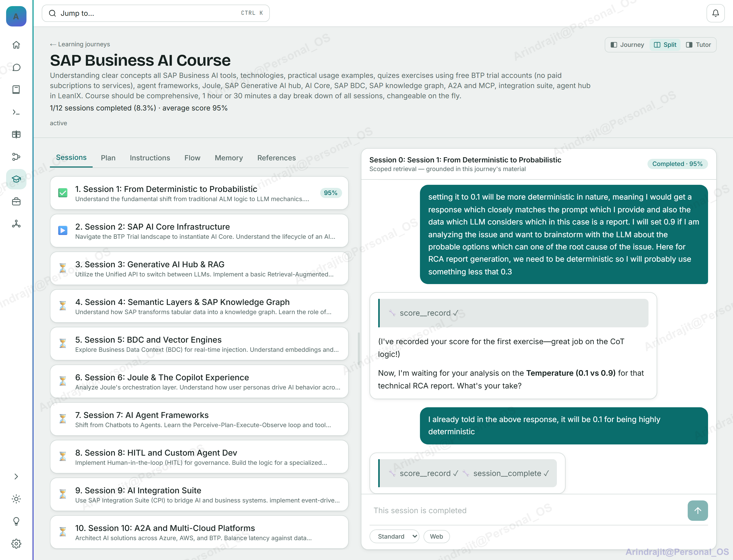
Task: Open Session 5: BDC and Vector Engines
Action: (199, 344)
